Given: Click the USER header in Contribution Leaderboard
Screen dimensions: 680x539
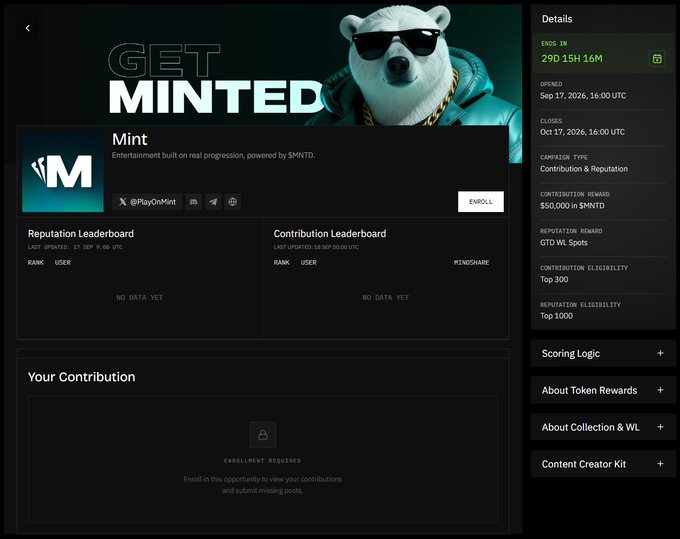Looking at the screenshot, I should tap(308, 262).
